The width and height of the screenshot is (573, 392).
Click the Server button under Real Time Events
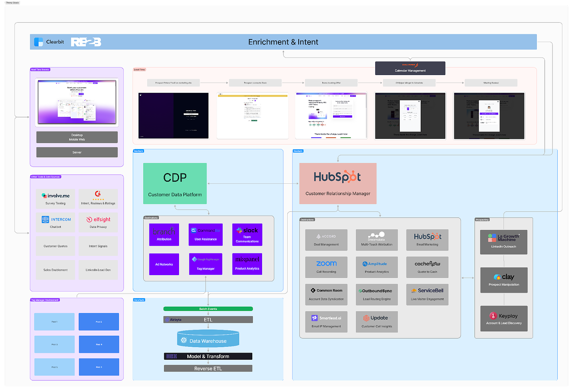(77, 152)
